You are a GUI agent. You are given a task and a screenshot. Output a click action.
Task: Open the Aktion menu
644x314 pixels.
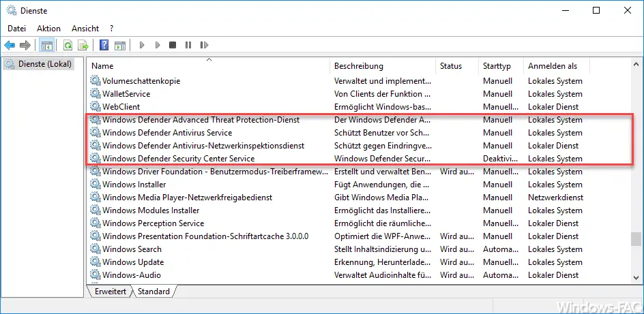[x=48, y=29]
